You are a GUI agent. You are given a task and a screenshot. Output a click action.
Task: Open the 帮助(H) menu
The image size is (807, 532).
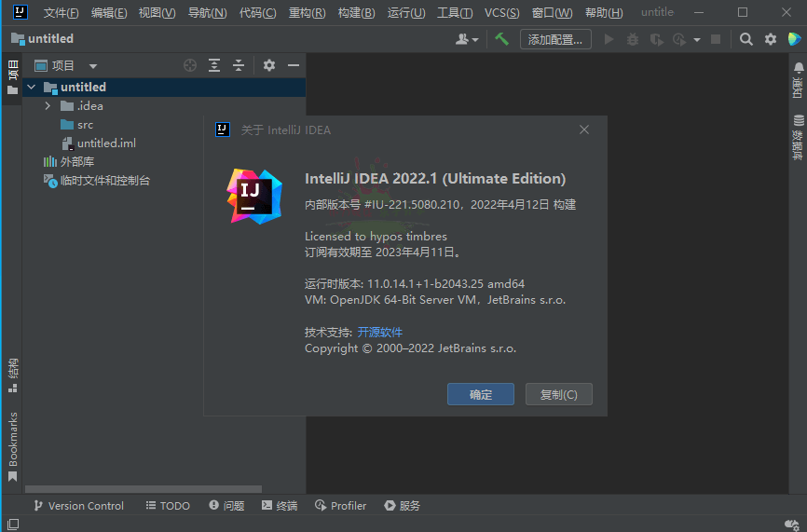click(x=604, y=12)
